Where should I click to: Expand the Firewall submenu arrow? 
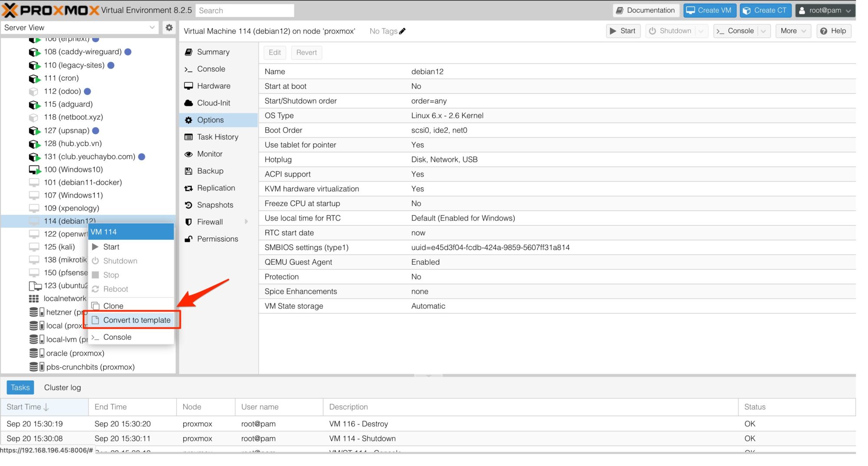click(247, 222)
